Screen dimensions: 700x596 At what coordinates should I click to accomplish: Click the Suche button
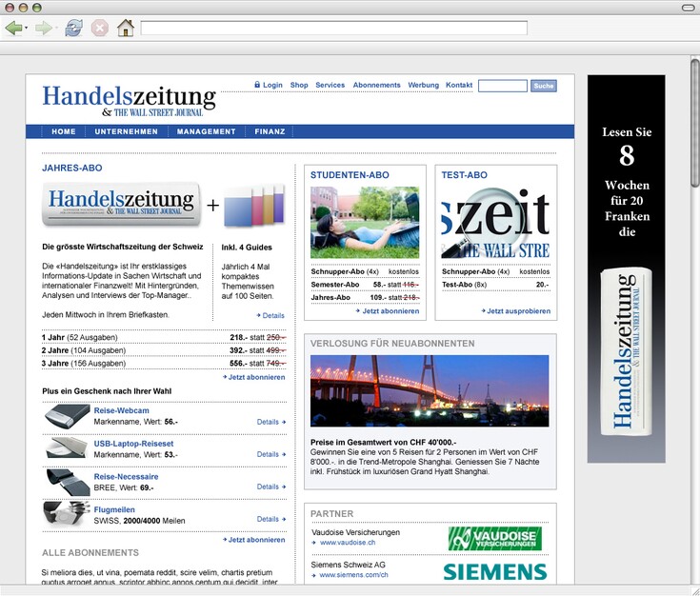[x=544, y=86]
